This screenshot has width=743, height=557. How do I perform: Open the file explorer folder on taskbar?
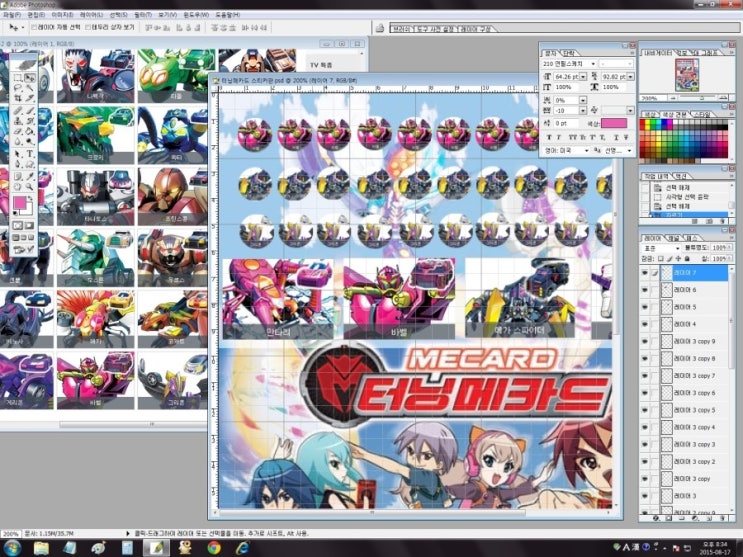(42, 548)
